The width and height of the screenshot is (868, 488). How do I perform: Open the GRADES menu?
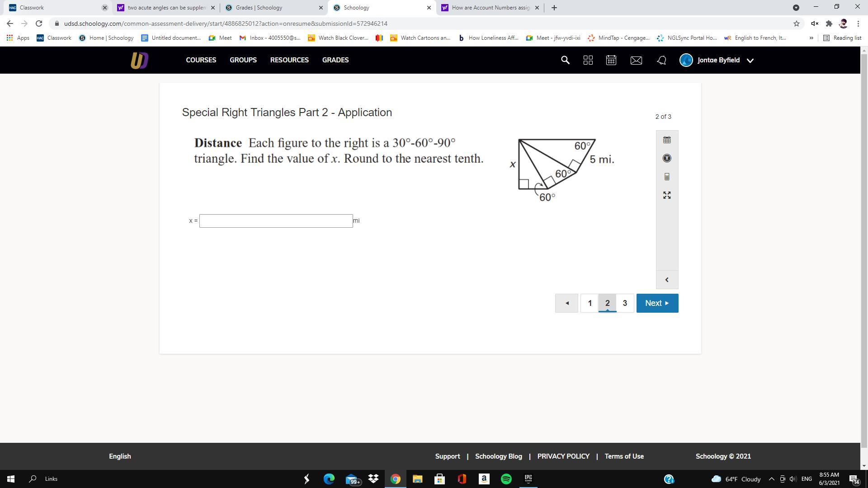(335, 60)
